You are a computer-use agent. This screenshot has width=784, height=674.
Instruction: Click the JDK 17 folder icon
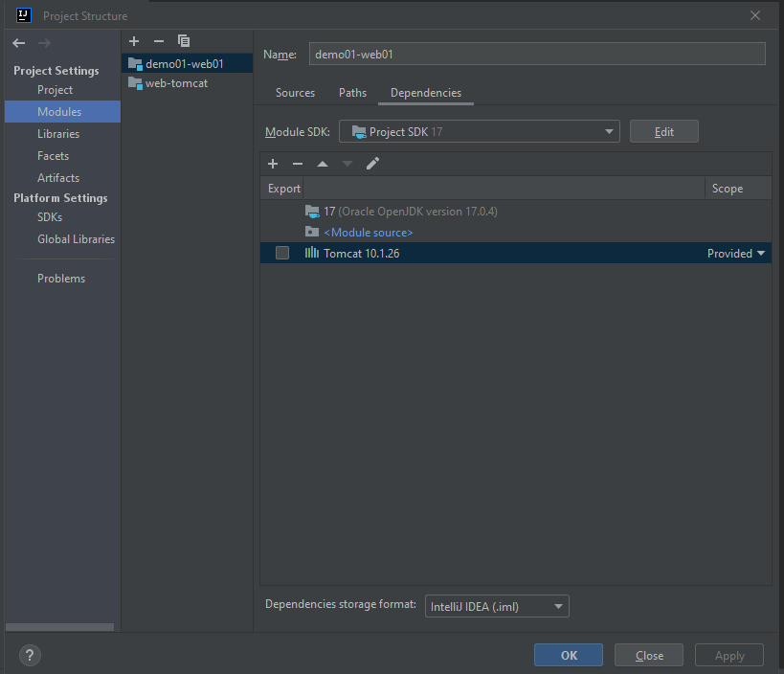tap(312, 212)
